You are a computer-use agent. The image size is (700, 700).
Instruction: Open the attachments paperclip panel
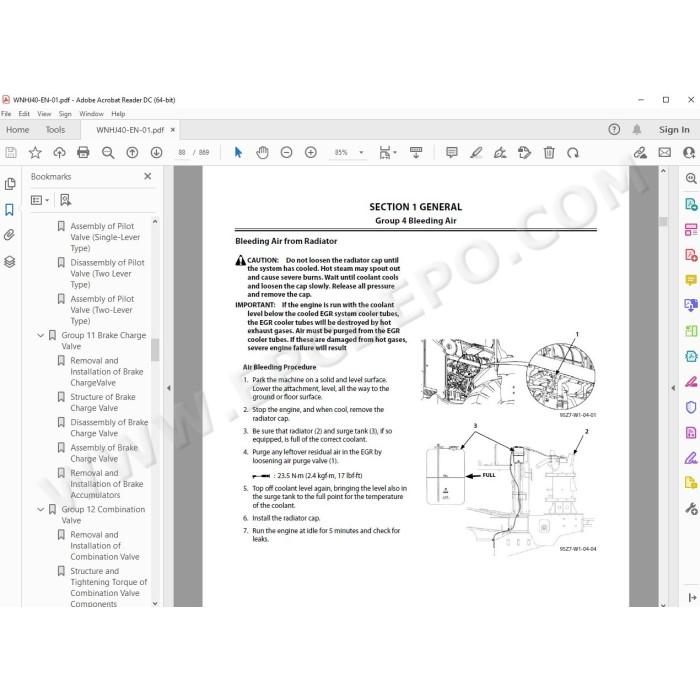point(10,235)
